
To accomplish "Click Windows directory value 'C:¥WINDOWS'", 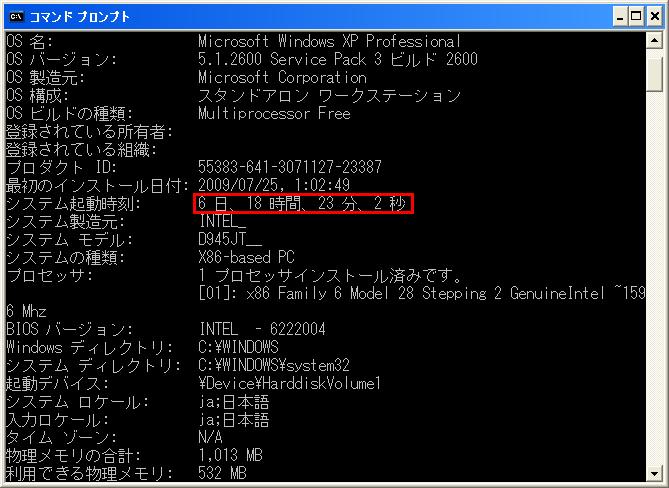I will [x=238, y=347].
